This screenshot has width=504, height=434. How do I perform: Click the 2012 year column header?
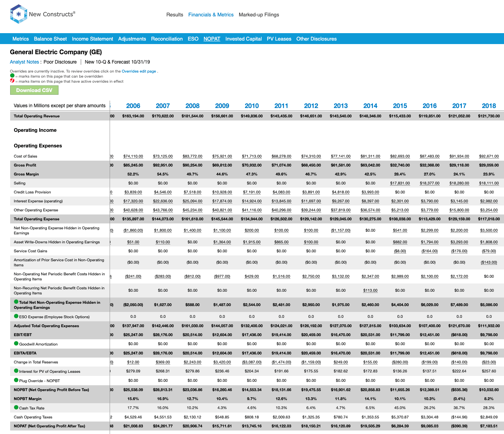(311, 106)
